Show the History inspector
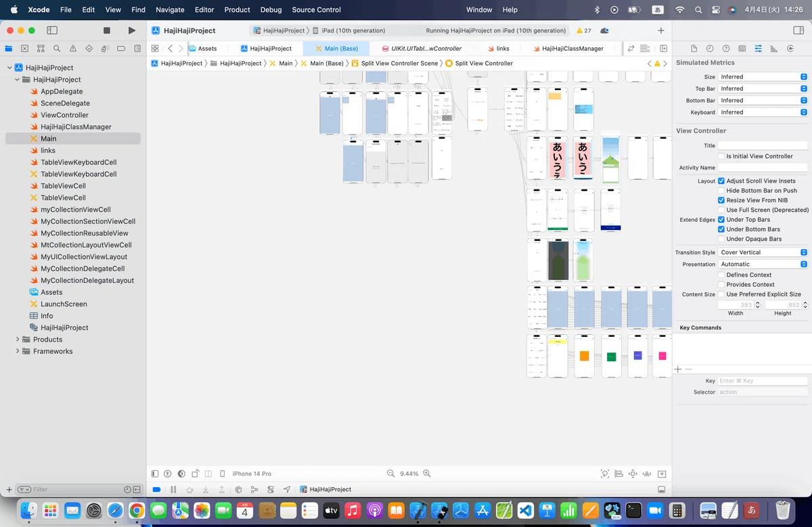812x527 pixels. (710, 49)
